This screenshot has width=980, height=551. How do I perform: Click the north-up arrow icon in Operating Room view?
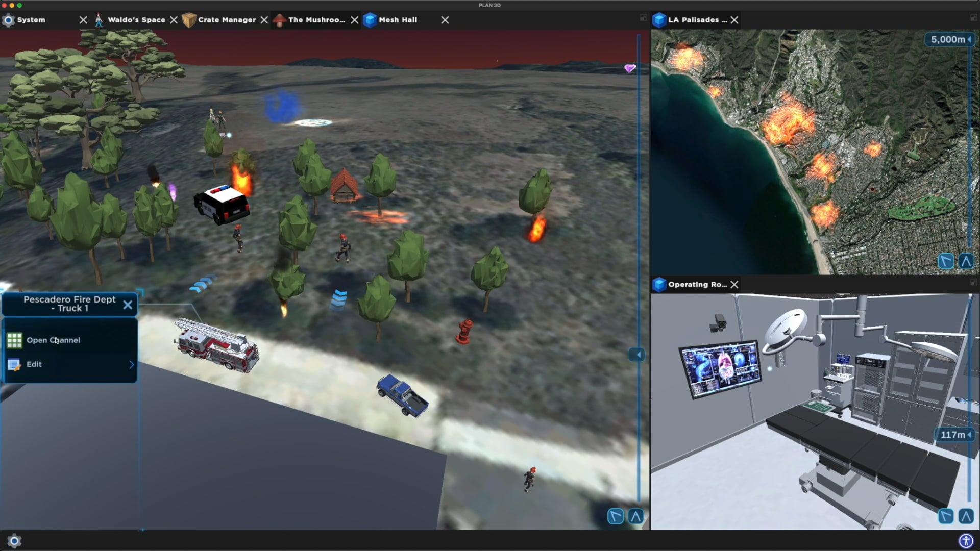(966, 516)
